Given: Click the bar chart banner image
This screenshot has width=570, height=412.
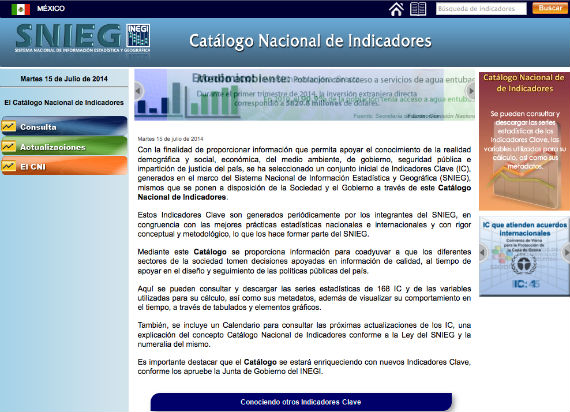Looking at the screenshot, I should tap(304, 95).
